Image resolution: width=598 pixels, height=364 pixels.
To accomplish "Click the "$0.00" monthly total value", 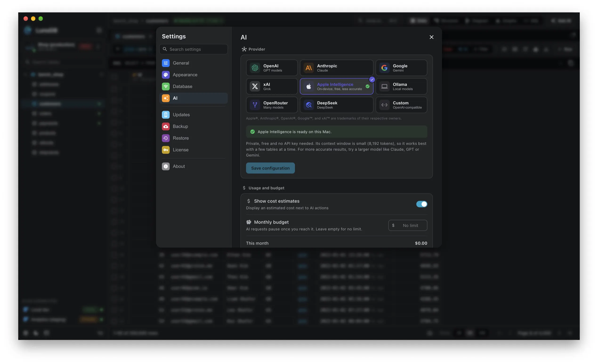I will tap(421, 243).
